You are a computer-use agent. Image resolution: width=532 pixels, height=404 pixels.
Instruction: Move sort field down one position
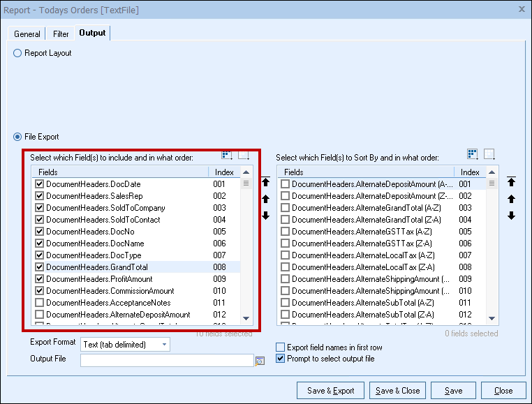511,216
